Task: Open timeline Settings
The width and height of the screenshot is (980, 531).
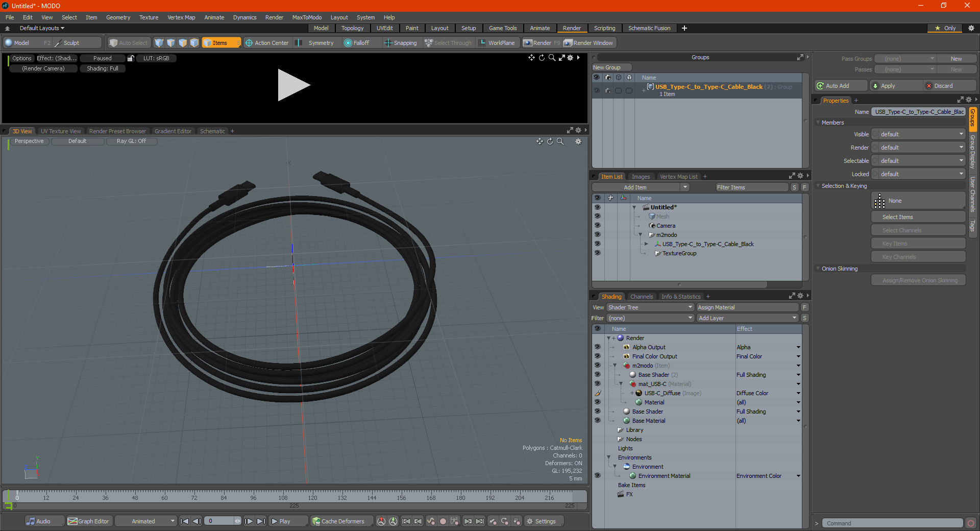Action: (544, 521)
